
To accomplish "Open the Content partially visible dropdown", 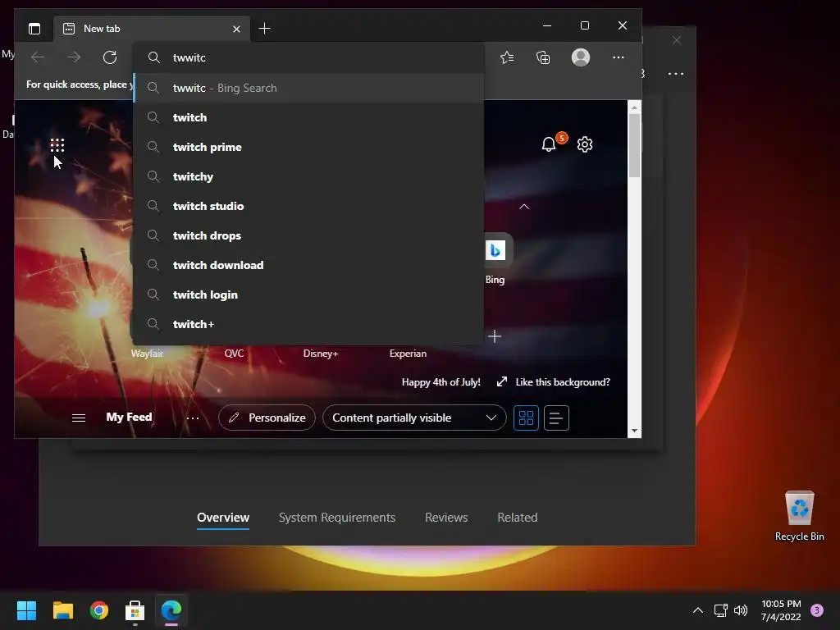I will (x=414, y=418).
